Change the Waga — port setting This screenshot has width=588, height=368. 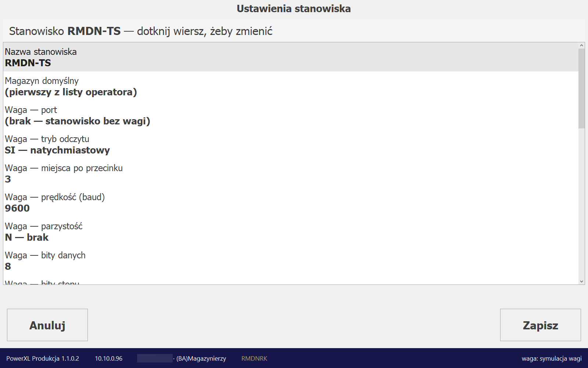291,115
